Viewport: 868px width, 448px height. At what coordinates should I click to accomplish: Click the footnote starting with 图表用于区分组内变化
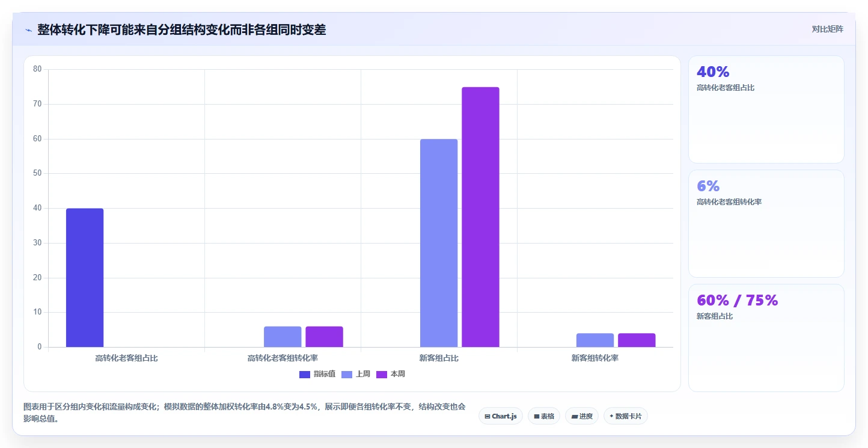click(x=244, y=413)
